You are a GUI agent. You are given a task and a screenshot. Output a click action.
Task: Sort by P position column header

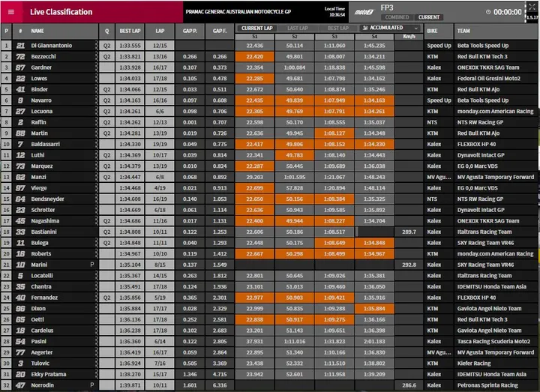coord(6,31)
